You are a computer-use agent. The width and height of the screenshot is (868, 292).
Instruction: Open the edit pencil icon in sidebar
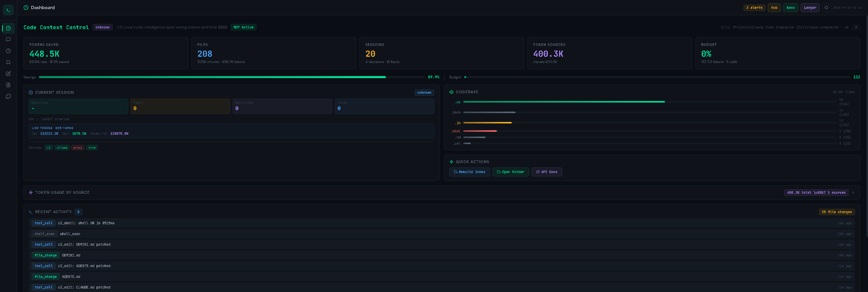click(8, 74)
